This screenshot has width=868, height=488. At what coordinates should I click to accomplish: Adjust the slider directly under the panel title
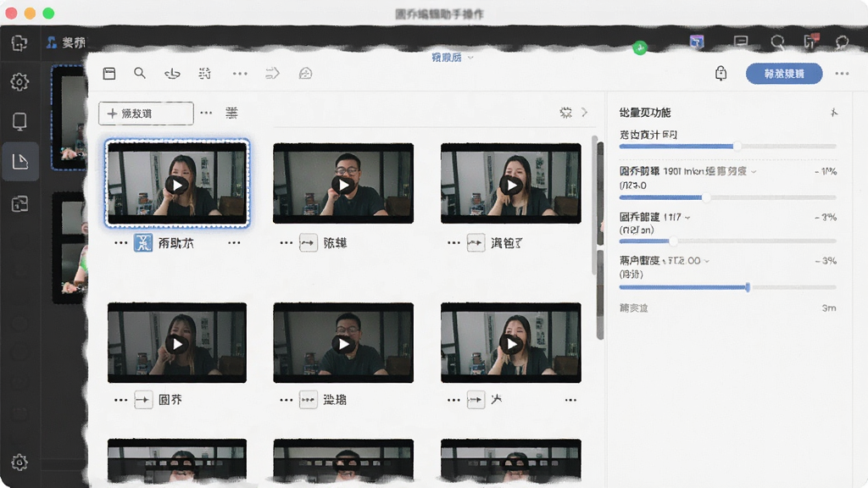727,147
